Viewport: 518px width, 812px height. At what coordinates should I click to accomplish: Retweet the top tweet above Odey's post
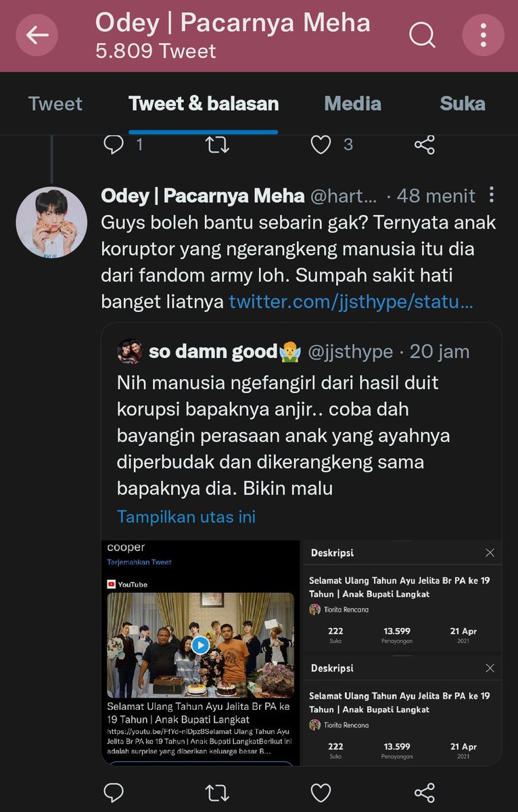[217, 144]
